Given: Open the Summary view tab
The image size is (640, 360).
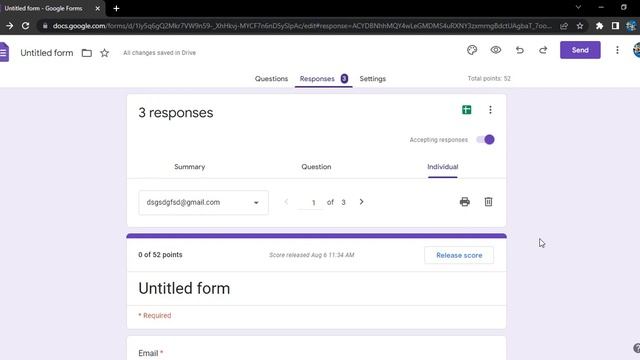Looking at the screenshot, I should (189, 167).
